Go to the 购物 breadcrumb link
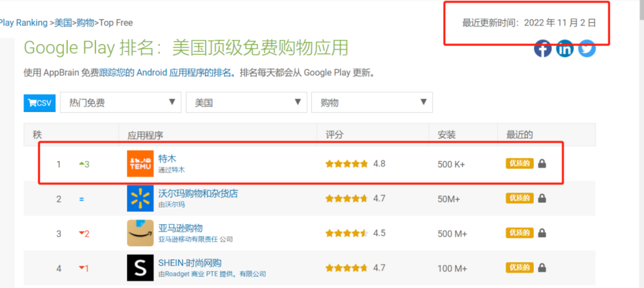 point(85,23)
